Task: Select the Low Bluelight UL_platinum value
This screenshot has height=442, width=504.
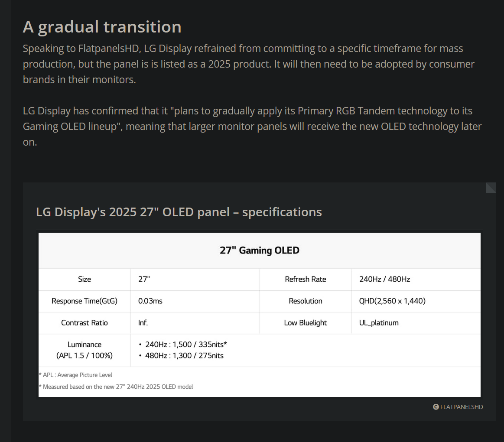Action: coord(379,323)
